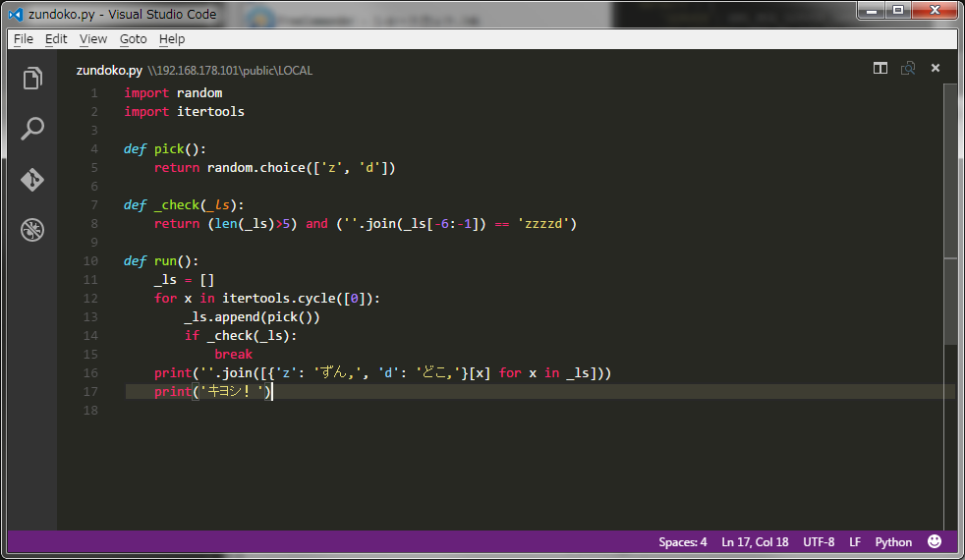Select language mode Python
This screenshot has width=965, height=560.
pyautogui.click(x=893, y=542)
